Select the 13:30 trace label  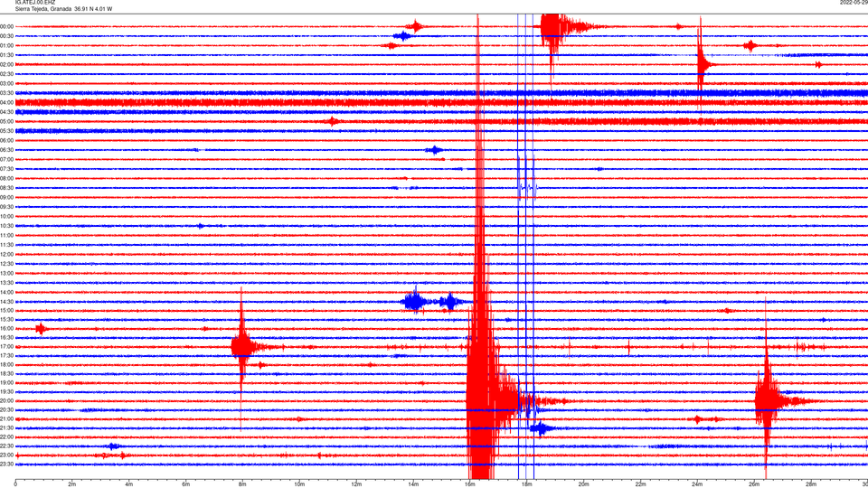point(6,283)
